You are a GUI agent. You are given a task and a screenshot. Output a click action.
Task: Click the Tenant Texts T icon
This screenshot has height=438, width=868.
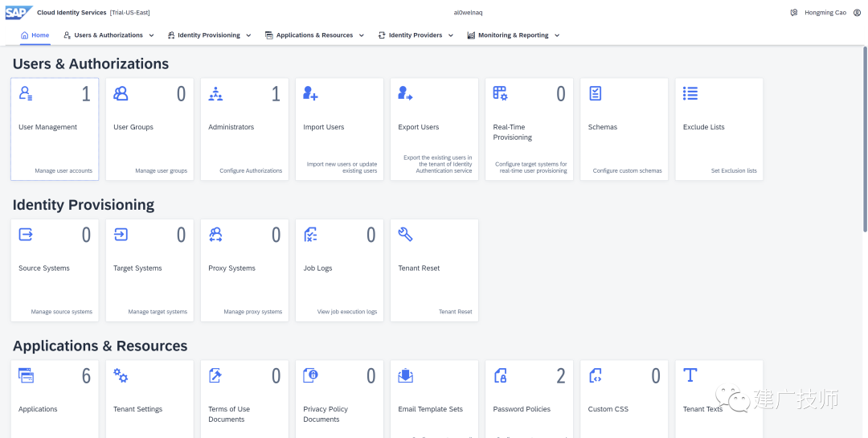point(690,375)
